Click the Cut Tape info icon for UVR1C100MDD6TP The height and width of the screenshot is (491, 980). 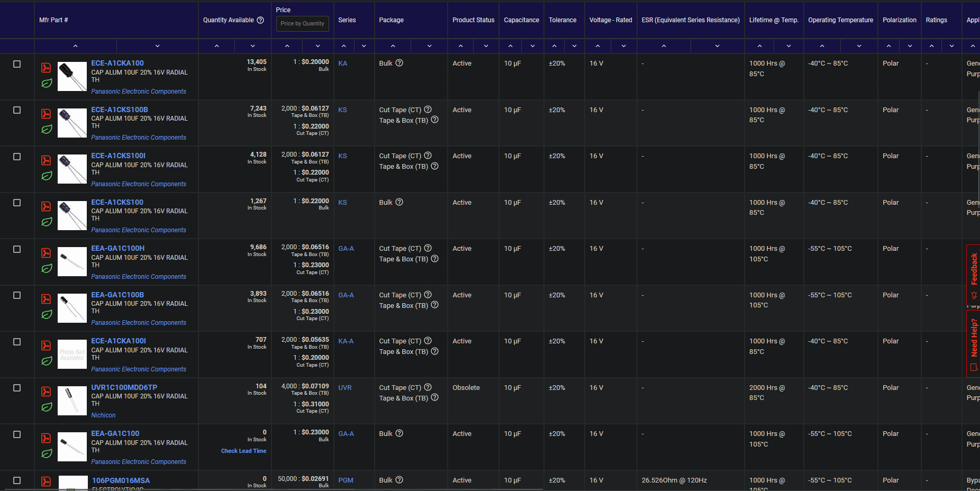coord(428,387)
